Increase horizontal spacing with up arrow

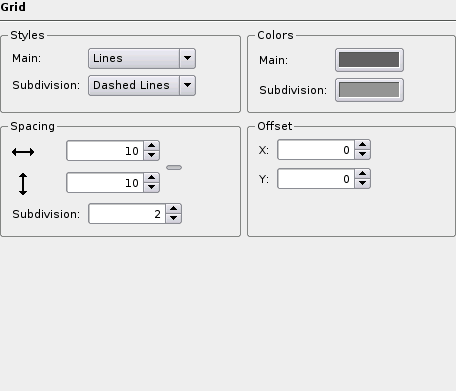click(152, 146)
